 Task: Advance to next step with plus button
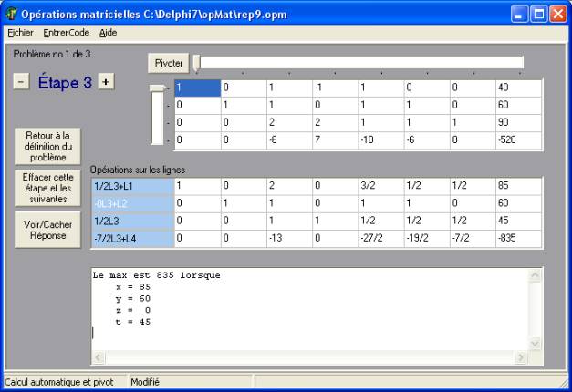106,81
